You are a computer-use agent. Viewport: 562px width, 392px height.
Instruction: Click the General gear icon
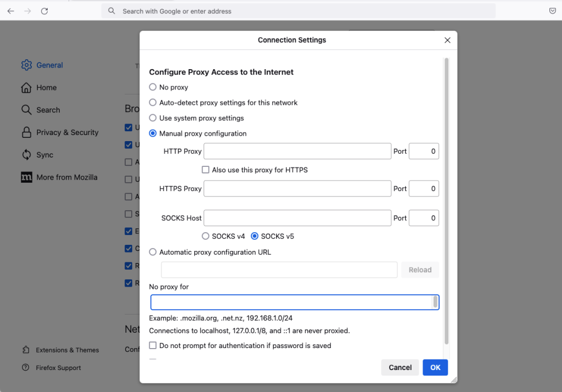[x=26, y=65]
